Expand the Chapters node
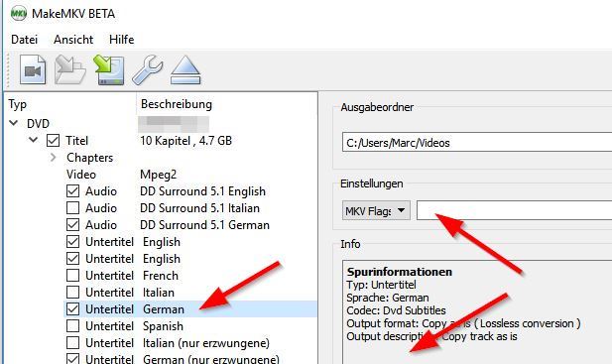Image resolution: width=612 pixels, height=364 pixels. click(54, 158)
